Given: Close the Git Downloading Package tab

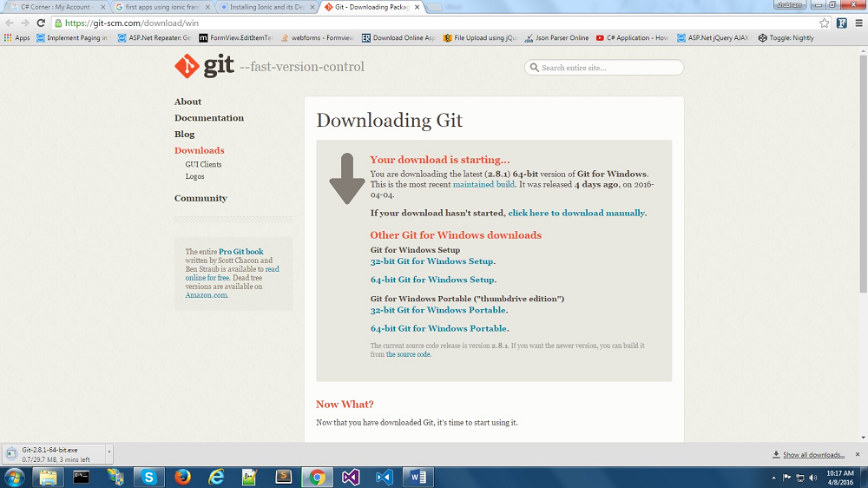Looking at the screenshot, I should pyautogui.click(x=417, y=7).
